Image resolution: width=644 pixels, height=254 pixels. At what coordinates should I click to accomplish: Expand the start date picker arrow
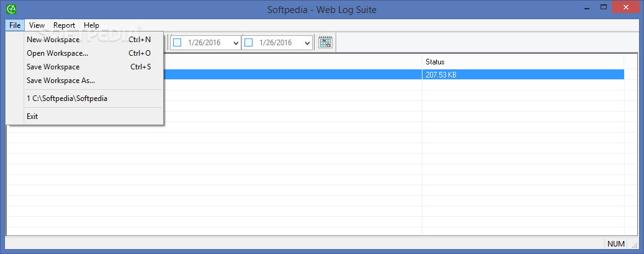pyautogui.click(x=236, y=43)
